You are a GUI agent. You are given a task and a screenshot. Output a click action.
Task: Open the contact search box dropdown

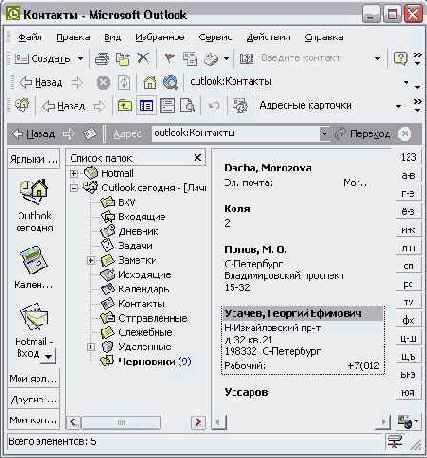377,59
